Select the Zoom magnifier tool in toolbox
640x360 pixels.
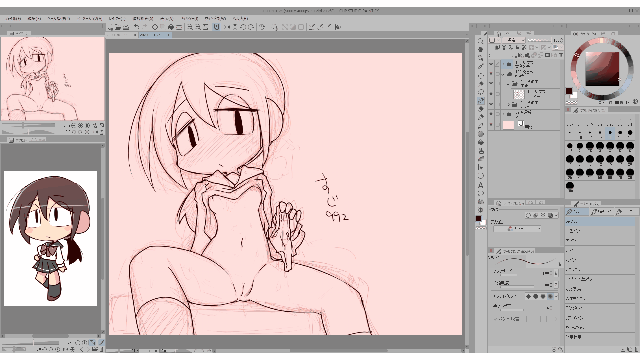(x=480, y=41)
